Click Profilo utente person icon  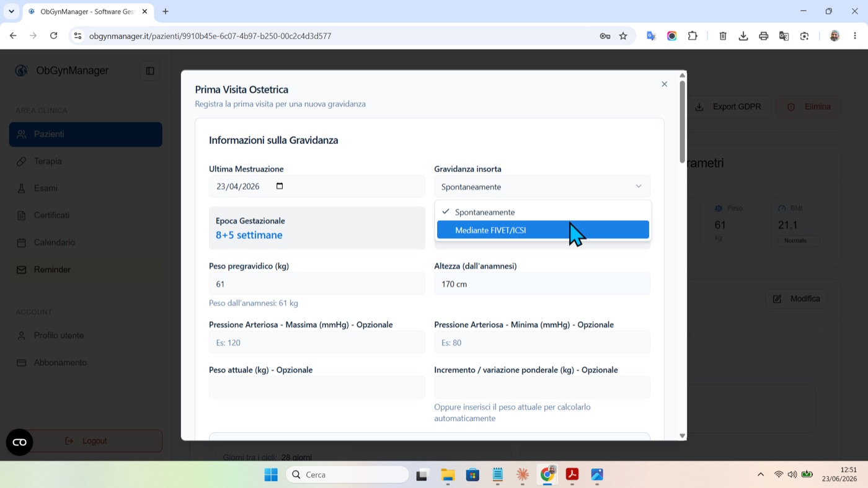pyautogui.click(x=22, y=335)
